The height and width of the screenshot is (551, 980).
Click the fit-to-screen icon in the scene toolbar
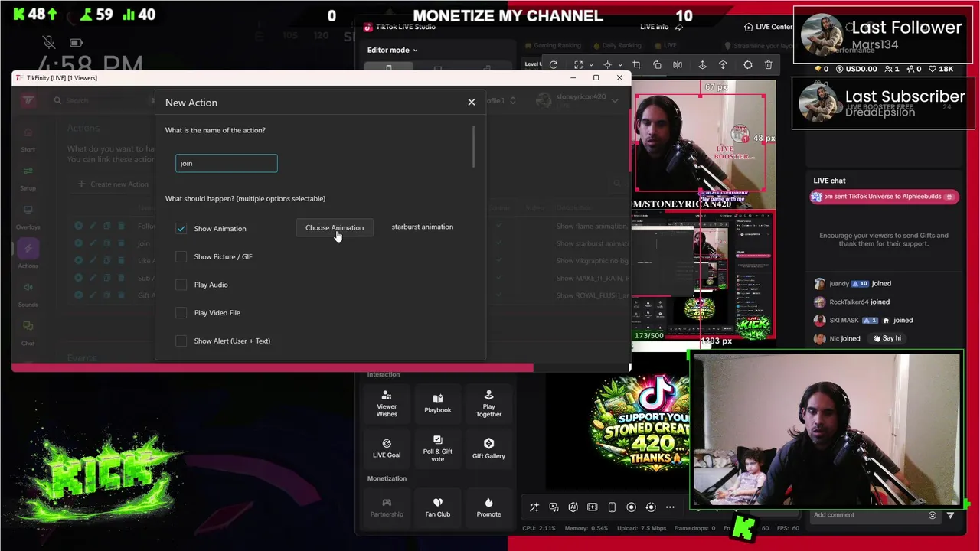tap(578, 65)
